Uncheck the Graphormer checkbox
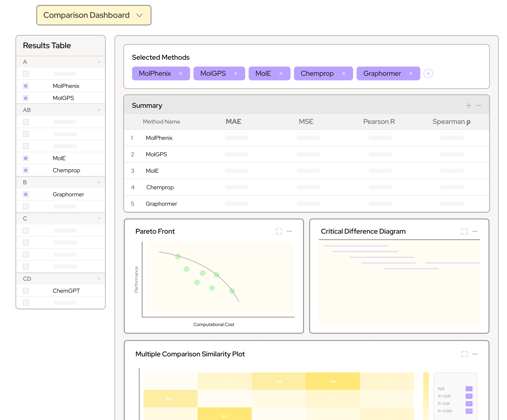 coord(26,194)
